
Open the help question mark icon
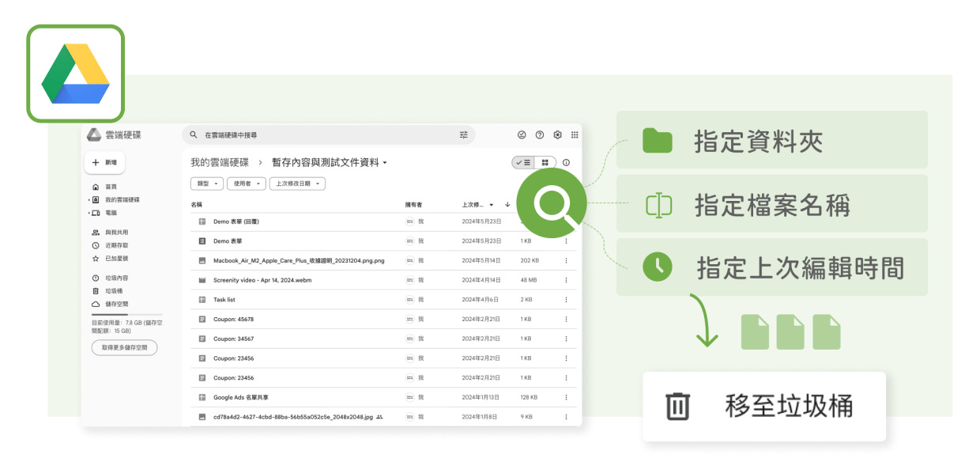click(540, 135)
